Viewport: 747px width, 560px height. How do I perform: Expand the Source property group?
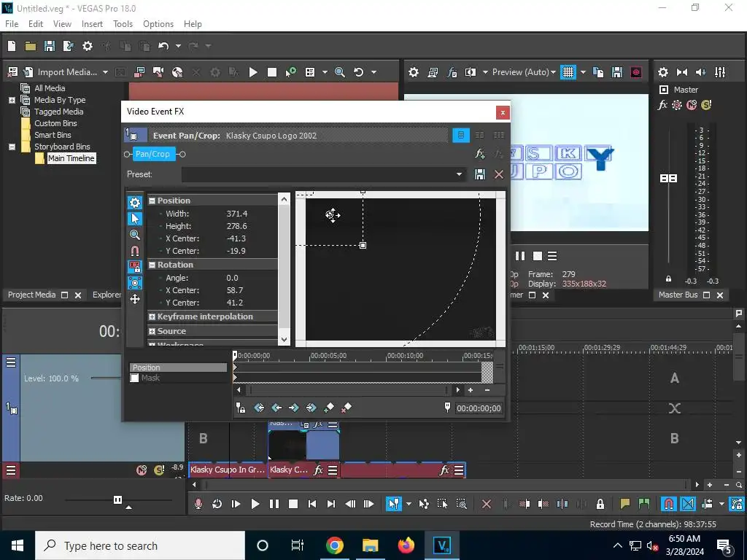[152, 332]
